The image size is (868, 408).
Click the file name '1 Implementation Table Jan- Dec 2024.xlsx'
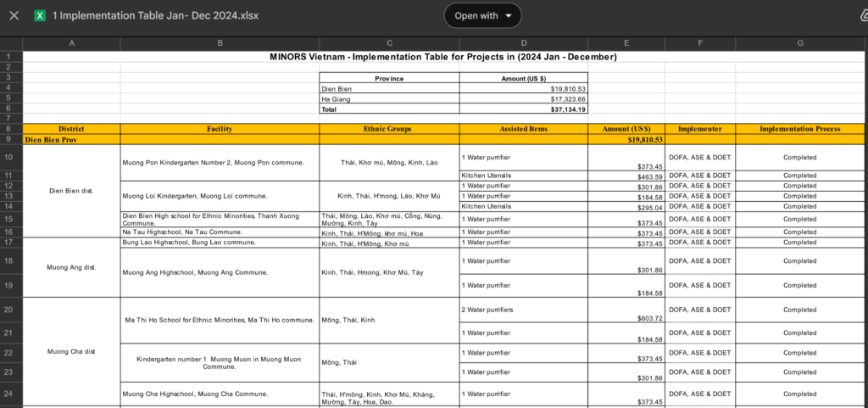pos(156,15)
